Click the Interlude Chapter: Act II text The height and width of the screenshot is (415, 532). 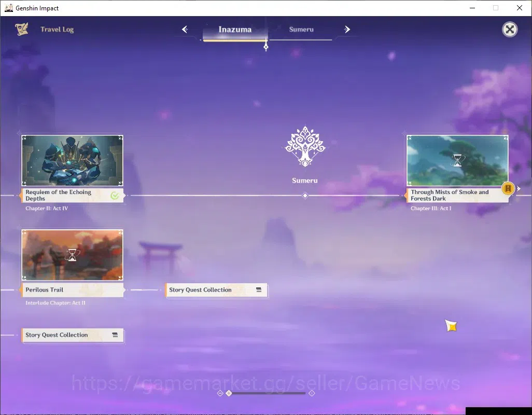pyautogui.click(x=55, y=302)
